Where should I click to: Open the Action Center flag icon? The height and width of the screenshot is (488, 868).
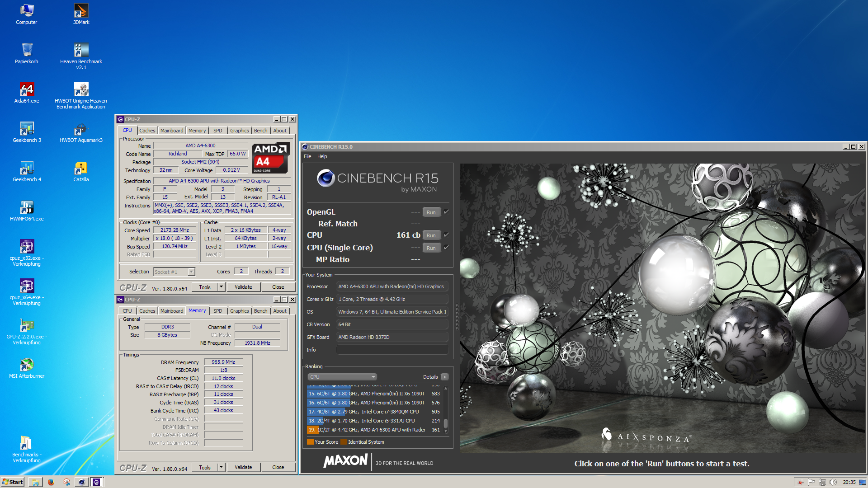point(811,482)
